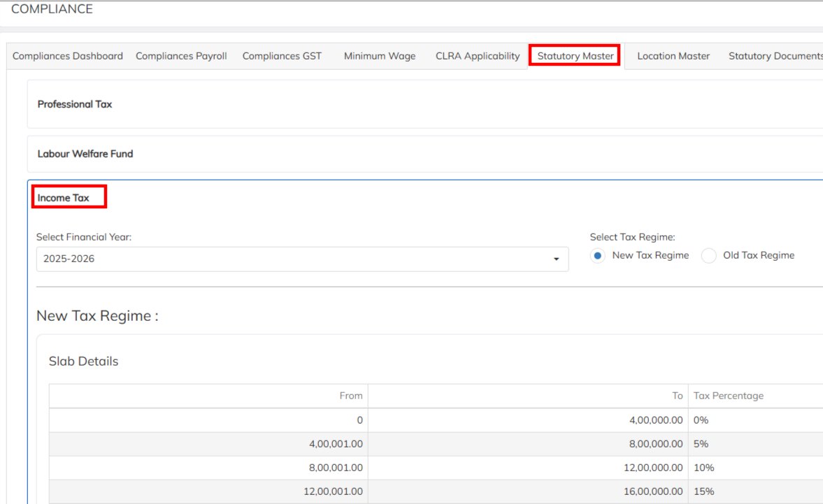
Task: Go to the Minimum Wage tab
Action: point(380,56)
